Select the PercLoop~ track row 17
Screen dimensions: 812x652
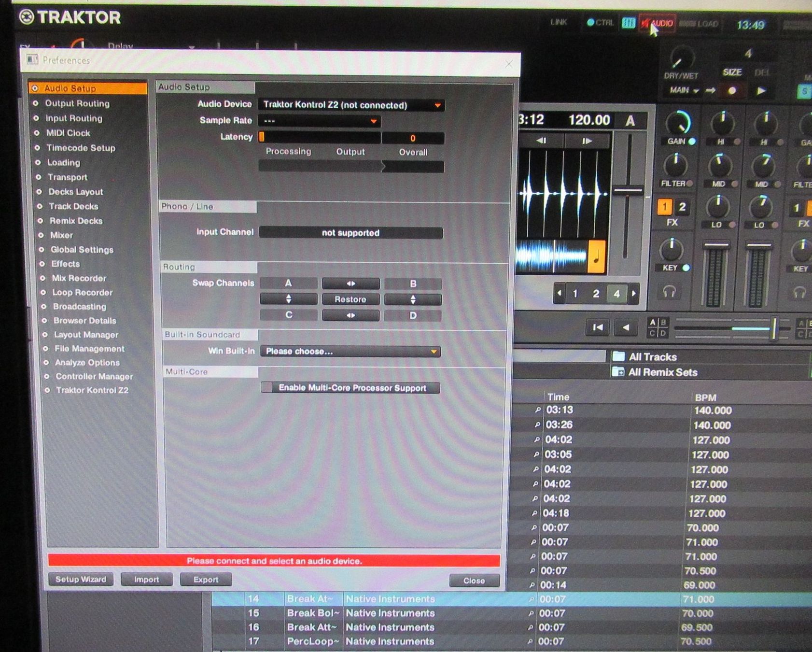pyautogui.click(x=512, y=641)
